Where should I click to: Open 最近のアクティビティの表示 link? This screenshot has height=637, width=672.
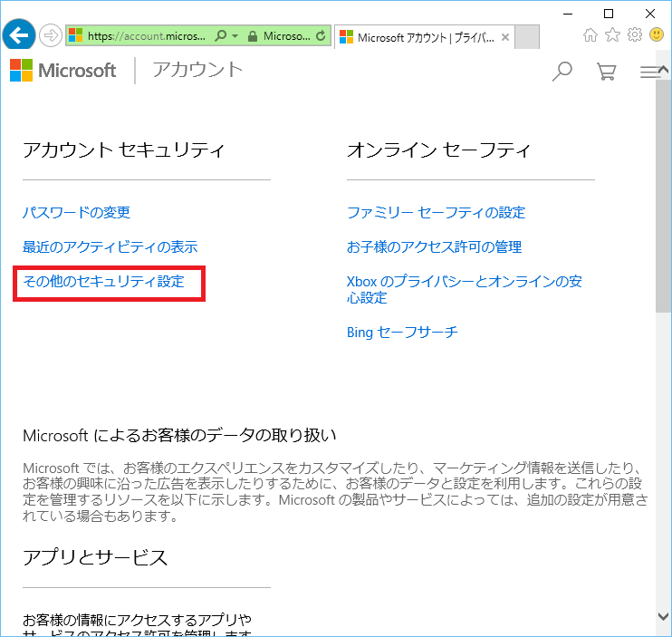[x=110, y=246]
